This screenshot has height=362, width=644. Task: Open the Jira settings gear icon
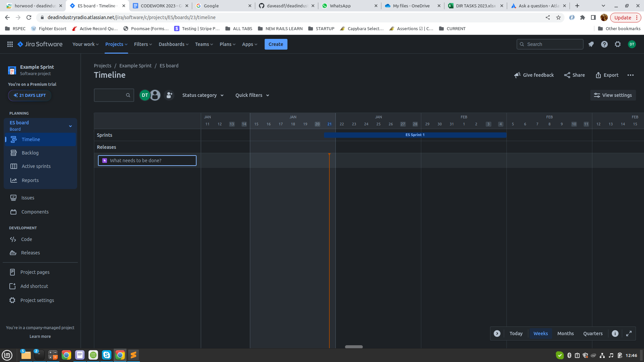coord(618,44)
